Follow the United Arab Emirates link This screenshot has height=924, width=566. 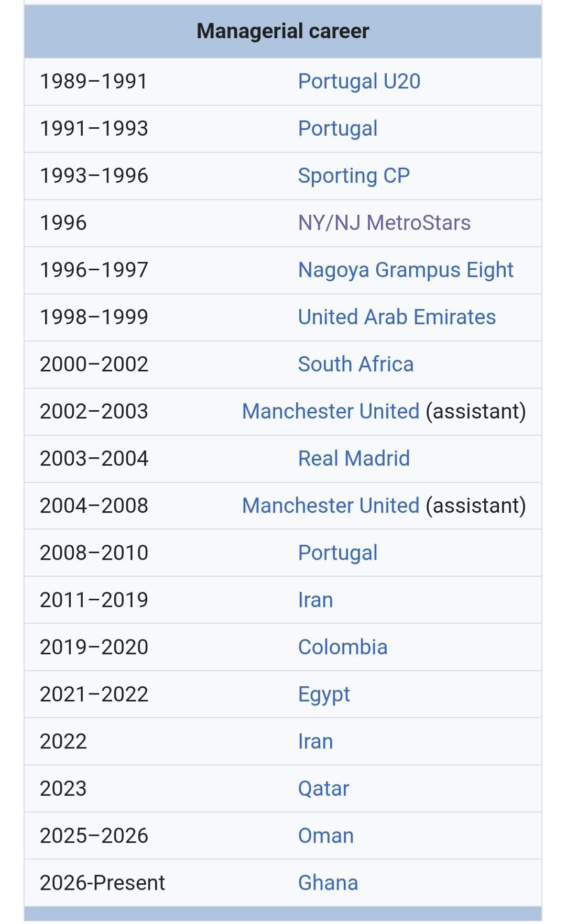pos(397,317)
